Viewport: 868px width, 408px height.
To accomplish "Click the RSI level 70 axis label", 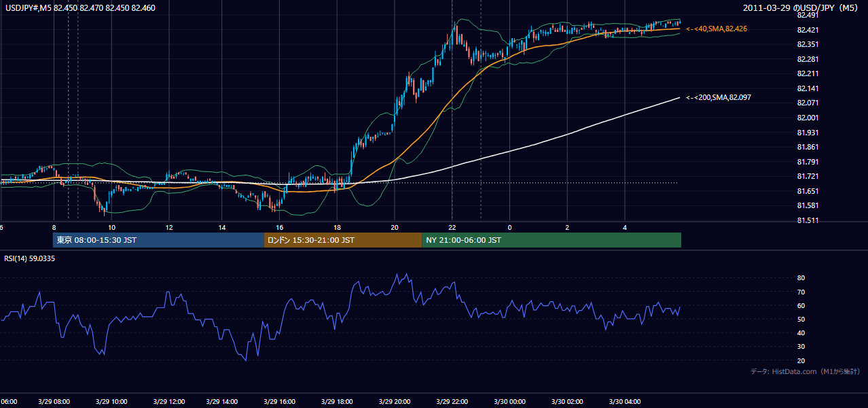I will point(801,292).
